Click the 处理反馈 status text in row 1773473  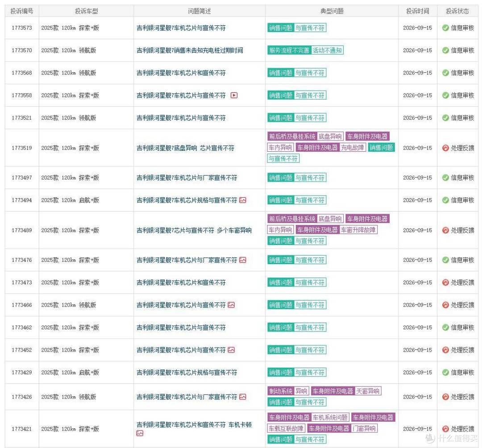click(x=462, y=282)
